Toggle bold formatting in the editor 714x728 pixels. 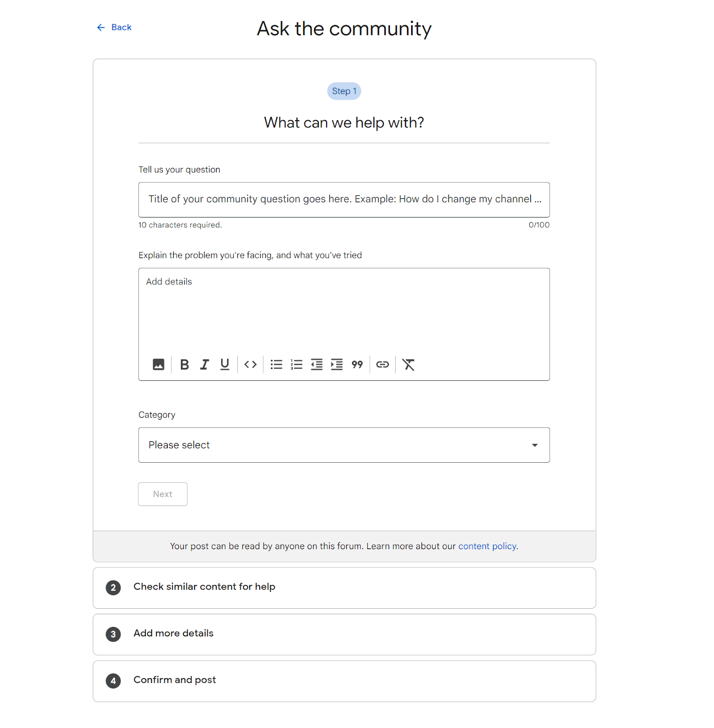tap(184, 364)
